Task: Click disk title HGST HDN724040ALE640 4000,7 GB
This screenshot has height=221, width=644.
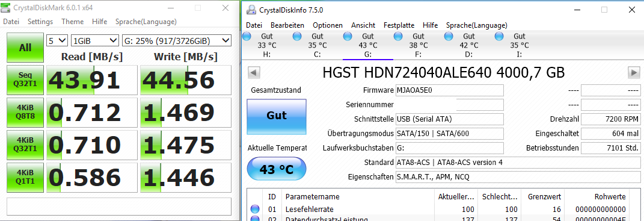Action: [444, 73]
